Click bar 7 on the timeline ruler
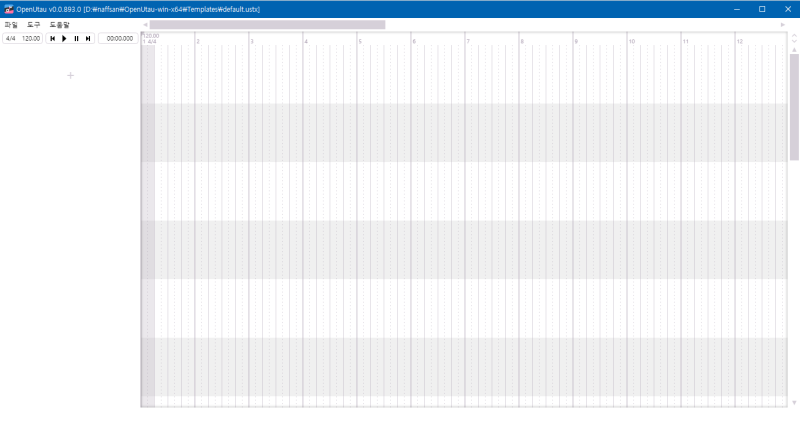 (x=468, y=41)
